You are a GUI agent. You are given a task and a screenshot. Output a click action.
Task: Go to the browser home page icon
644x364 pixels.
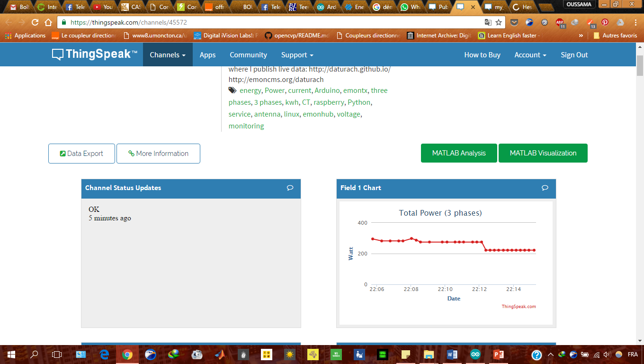[48, 22]
